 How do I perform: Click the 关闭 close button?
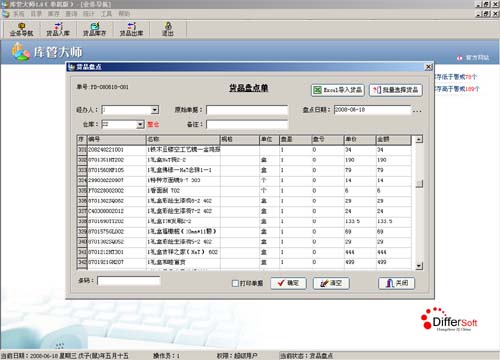pos(397,283)
